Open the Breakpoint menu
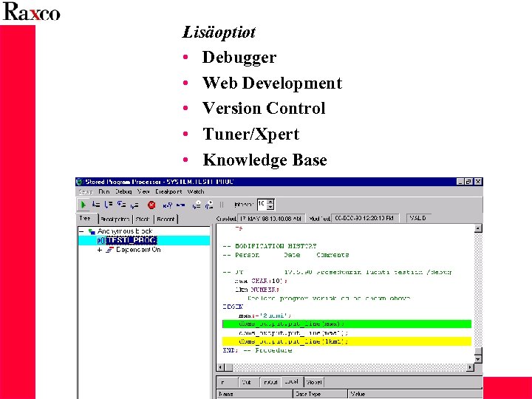The image size is (532, 399). (168, 191)
